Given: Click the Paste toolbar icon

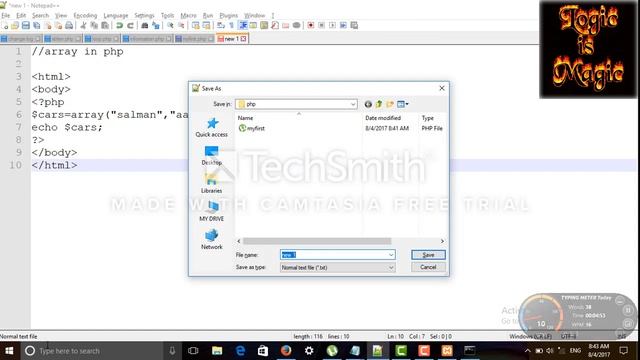Looking at the screenshot, I should pyautogui.click(x=105, y=25).
